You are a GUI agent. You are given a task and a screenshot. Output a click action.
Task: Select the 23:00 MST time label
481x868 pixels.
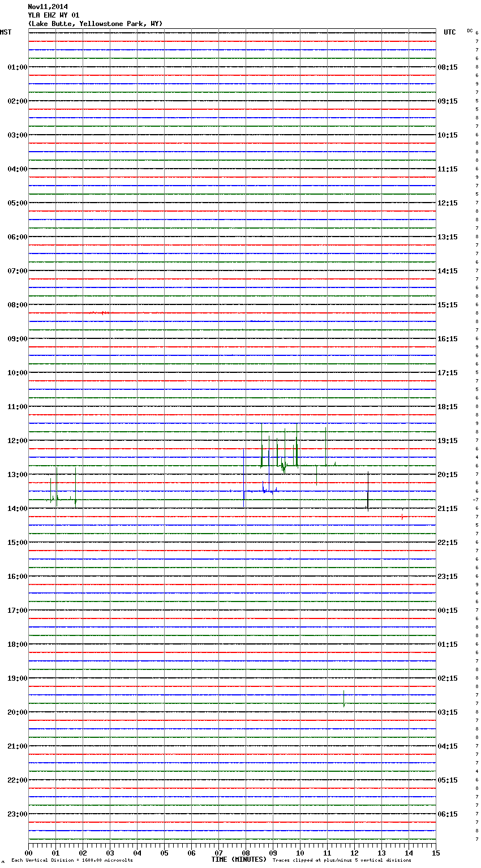(17, 814)
